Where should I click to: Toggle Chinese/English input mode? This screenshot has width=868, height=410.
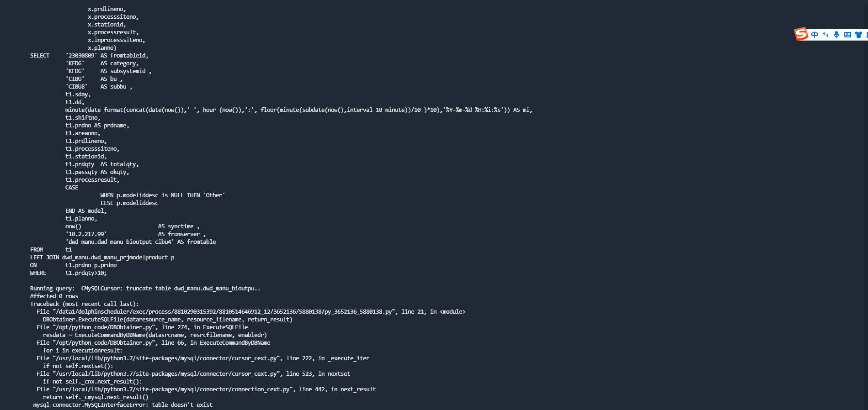pos(815,35)
